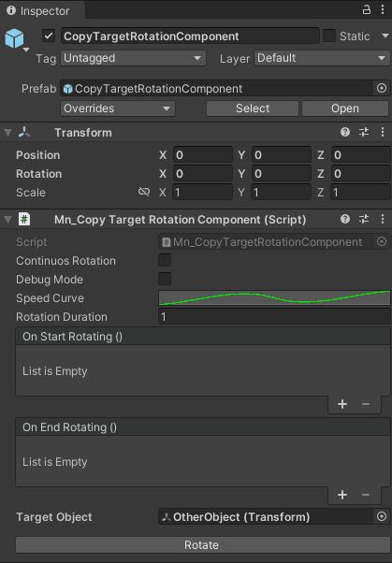Click Scale Y field

pyautogui.click(x=282, y=192)
